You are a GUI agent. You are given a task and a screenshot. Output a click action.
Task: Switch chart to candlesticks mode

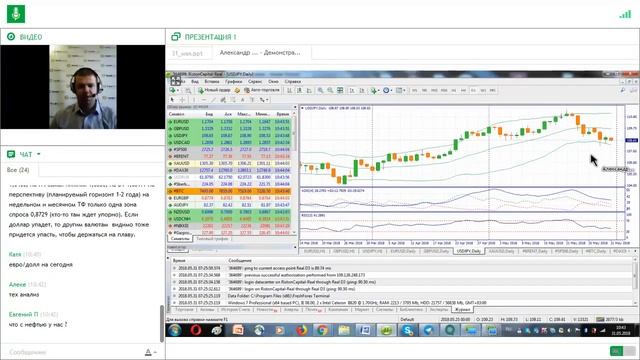pos(299,90)
